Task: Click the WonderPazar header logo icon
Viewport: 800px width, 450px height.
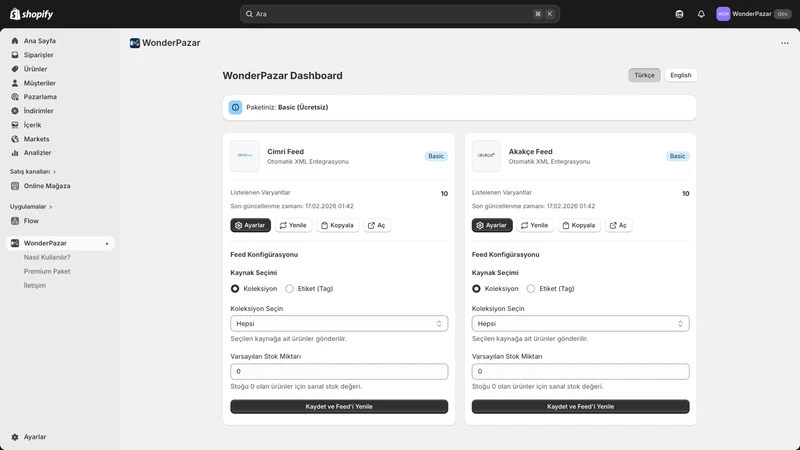Action: click(135, 43)
